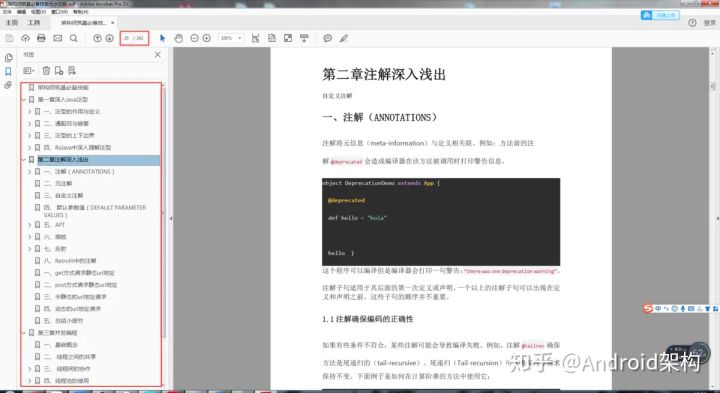Switch to the 主页 tab
Viewport: 720px width, 393px height.
coord(11,22)
